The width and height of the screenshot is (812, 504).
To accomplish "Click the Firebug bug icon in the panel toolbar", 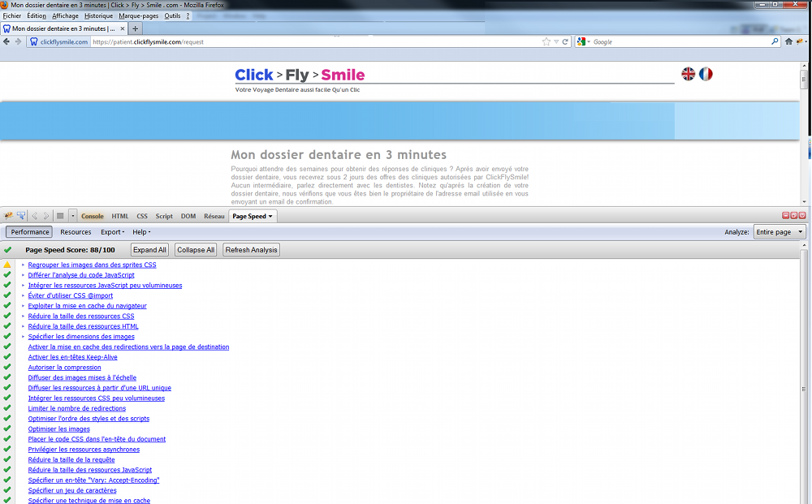I will click(x=8, y=216).
